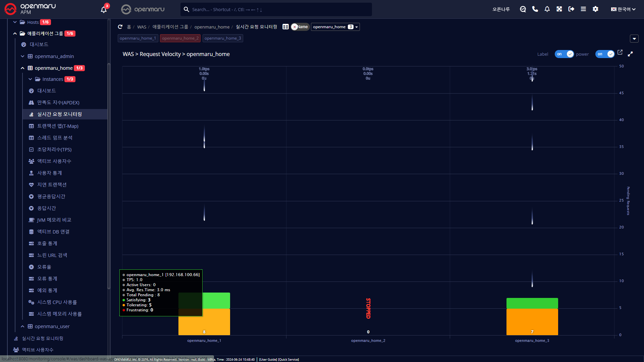Click the User Guide footer link

268,359
